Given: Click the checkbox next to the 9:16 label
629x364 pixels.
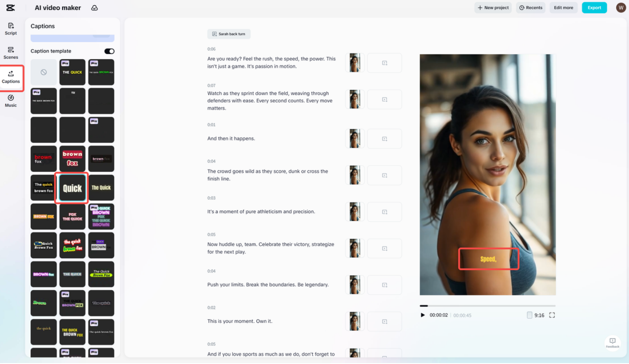Looking at the screenshot, I should (x=529, y=315).
